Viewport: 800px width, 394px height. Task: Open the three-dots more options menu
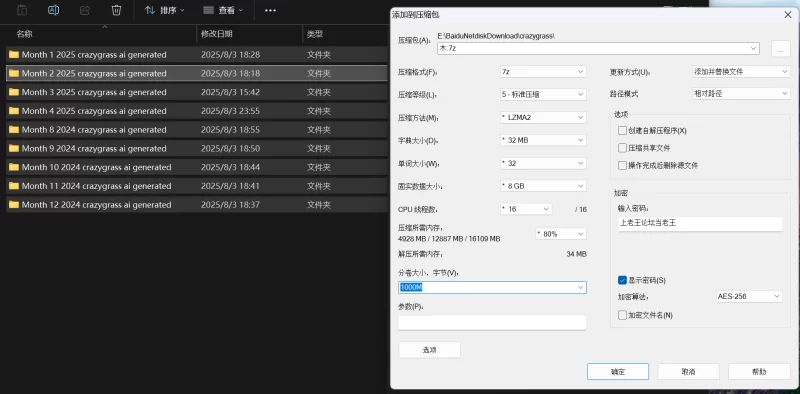(x=270, y=10)
